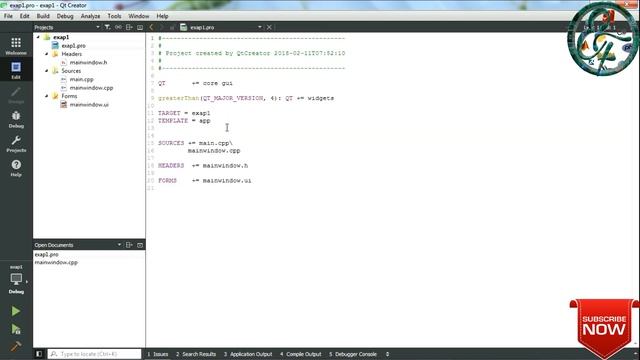Viewport: 640px width, 360px height.
Task: Switch to Debug mode in sidebar
Action: [16, 119]
